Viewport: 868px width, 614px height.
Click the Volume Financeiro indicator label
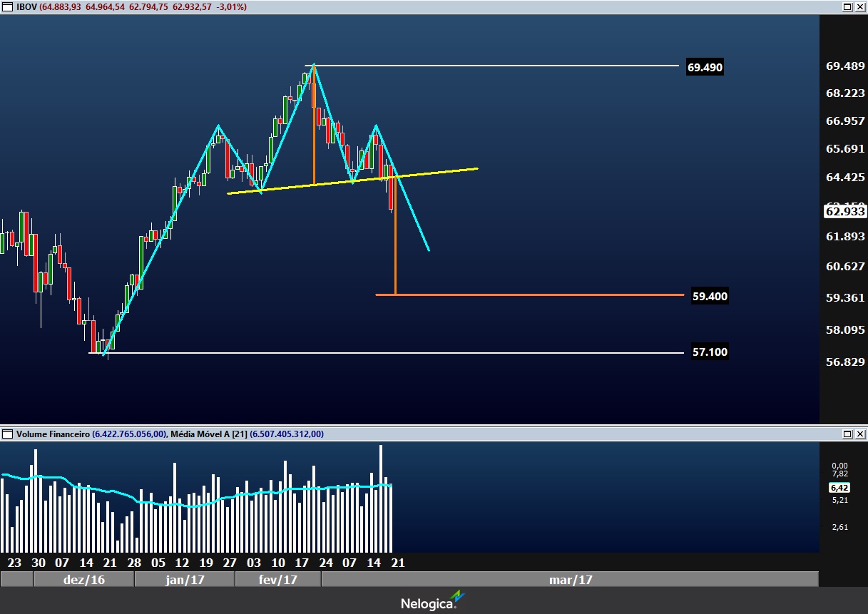pos(53,434)
